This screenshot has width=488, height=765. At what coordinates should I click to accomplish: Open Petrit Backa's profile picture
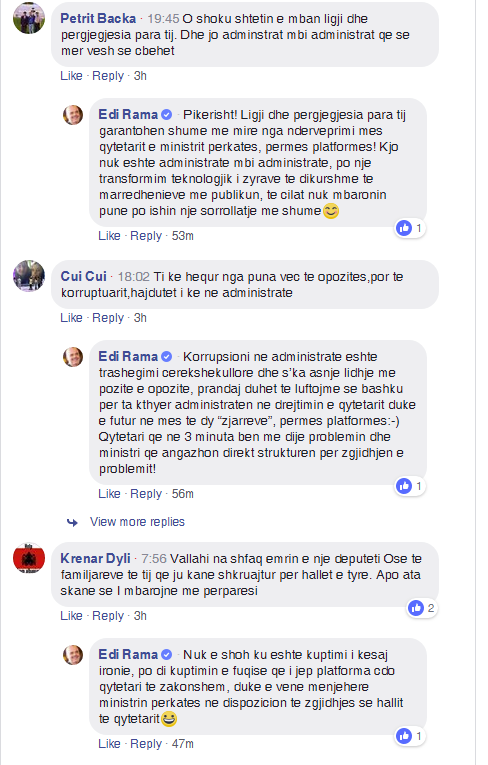(29, 18)
